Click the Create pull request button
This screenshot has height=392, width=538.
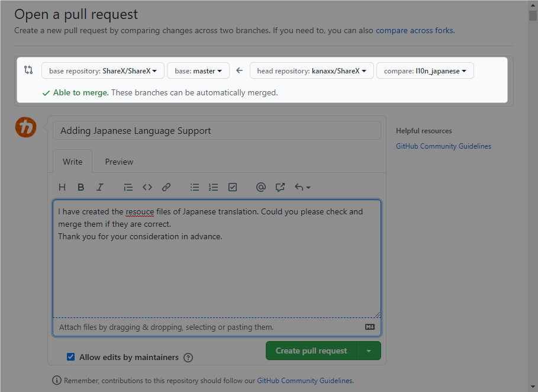tap(311, 351)
